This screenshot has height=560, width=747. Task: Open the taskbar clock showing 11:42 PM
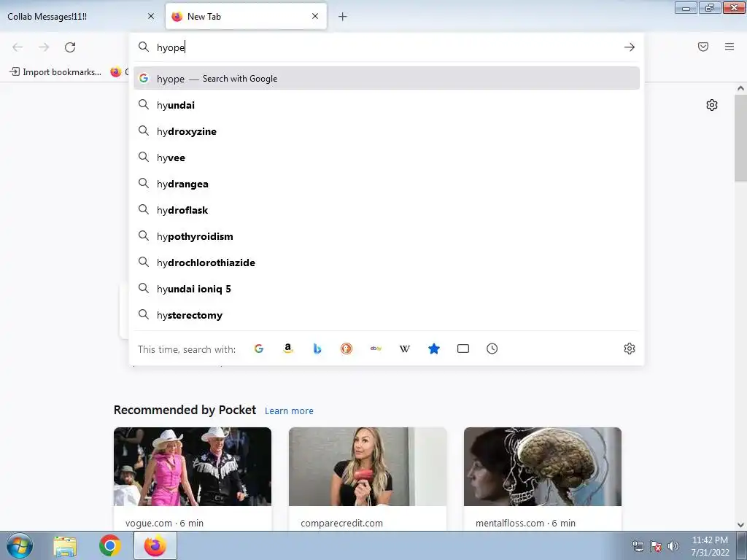(710, 546)
